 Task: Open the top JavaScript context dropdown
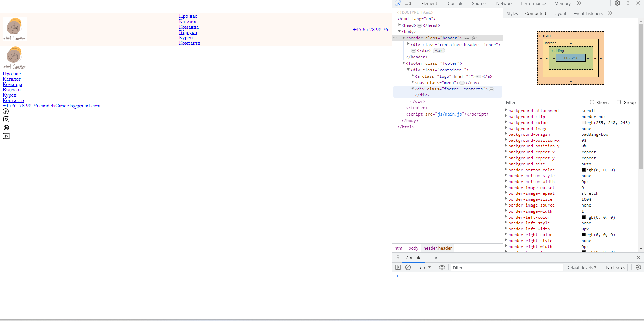pyautogui.click(x=424, y=267)
